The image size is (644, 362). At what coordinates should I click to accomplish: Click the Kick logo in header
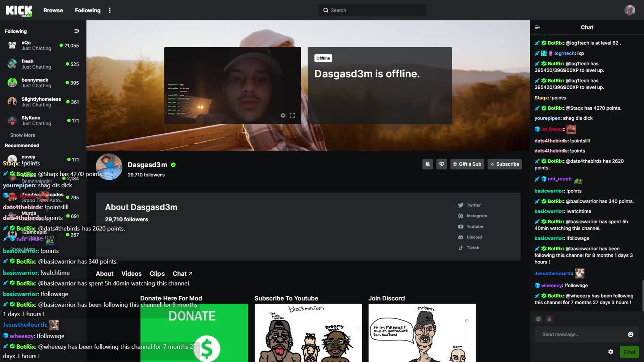pyautogui.click(x=19, y=10)
